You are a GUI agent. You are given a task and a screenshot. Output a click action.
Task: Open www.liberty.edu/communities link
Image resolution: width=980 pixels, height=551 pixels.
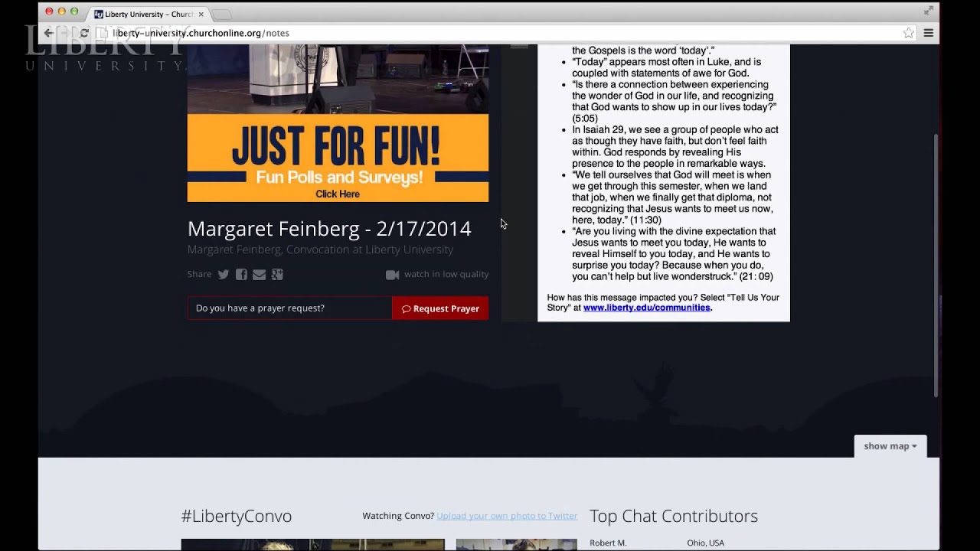pos(647,308)
